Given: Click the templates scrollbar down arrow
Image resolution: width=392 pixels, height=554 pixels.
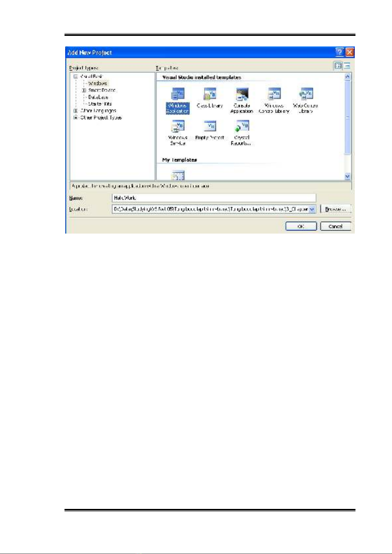Looking at the screenshot, I should pos(347,177).
